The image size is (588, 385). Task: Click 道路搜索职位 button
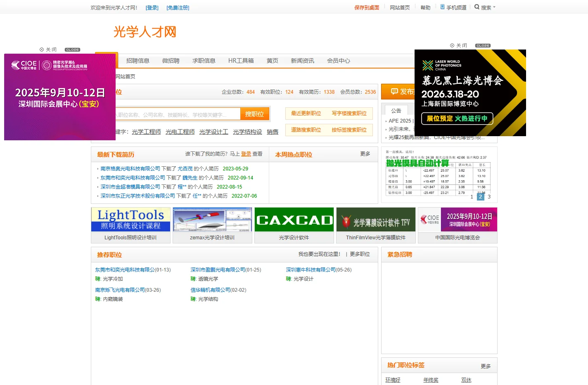[x=306, y=130]
